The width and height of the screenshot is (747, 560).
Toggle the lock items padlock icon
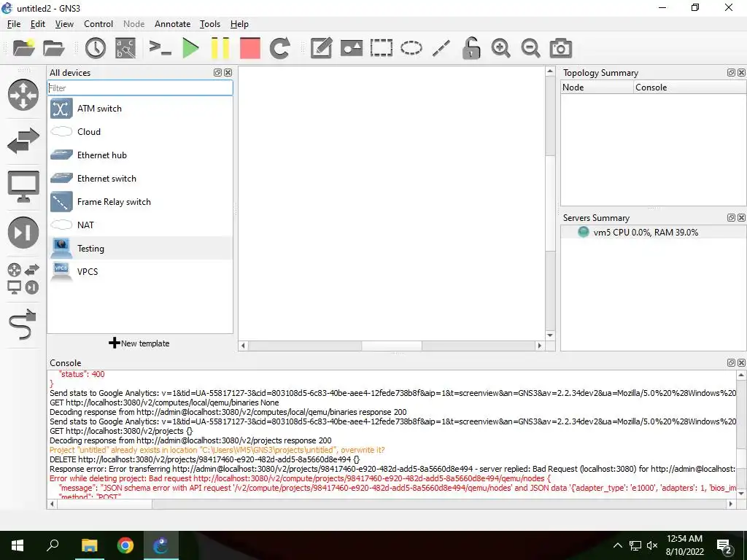(471, 48)
